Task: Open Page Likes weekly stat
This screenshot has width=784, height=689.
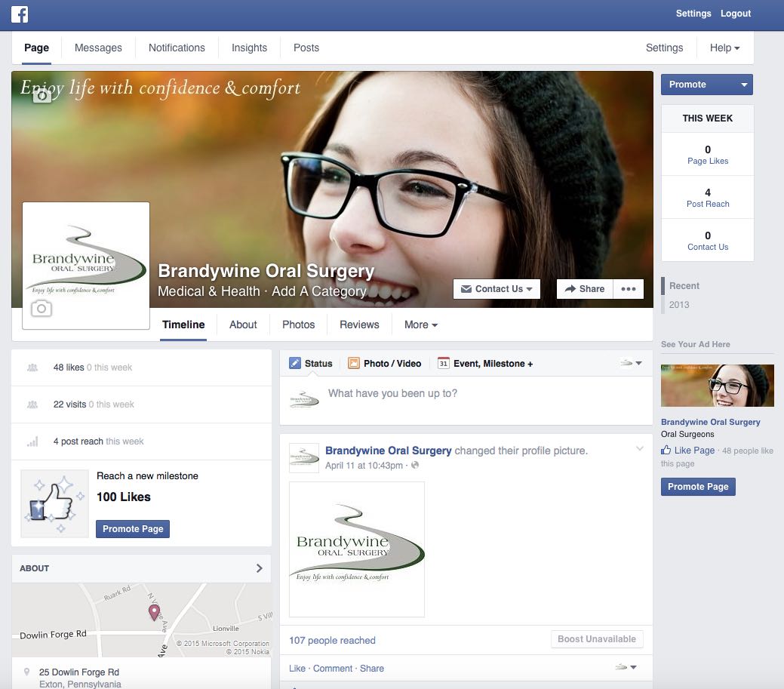Action: [x=708, y=155]
